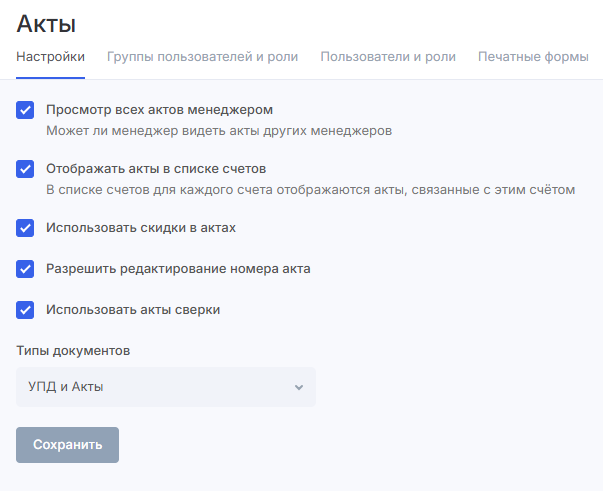The height and width of the screenshot is (491, 603).
Task: Disable the Использовать скидки в актах checkbox
Action: coord(26,228)
